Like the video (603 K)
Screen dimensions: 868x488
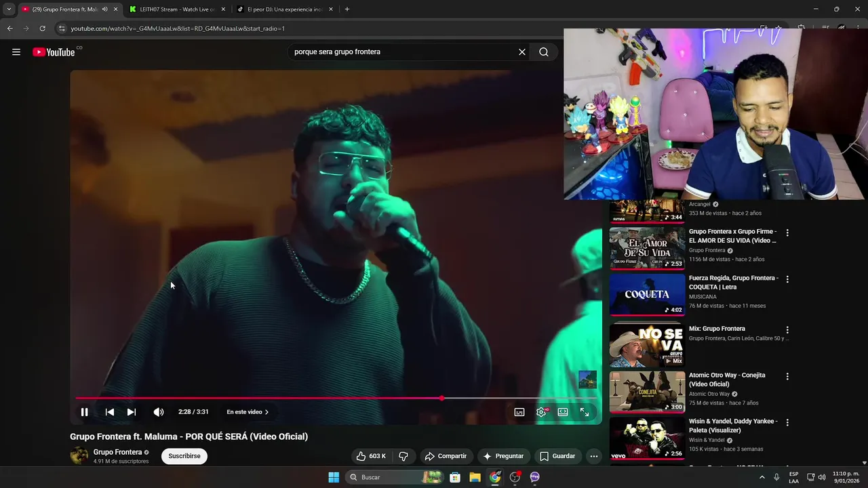tap(371, 456)
